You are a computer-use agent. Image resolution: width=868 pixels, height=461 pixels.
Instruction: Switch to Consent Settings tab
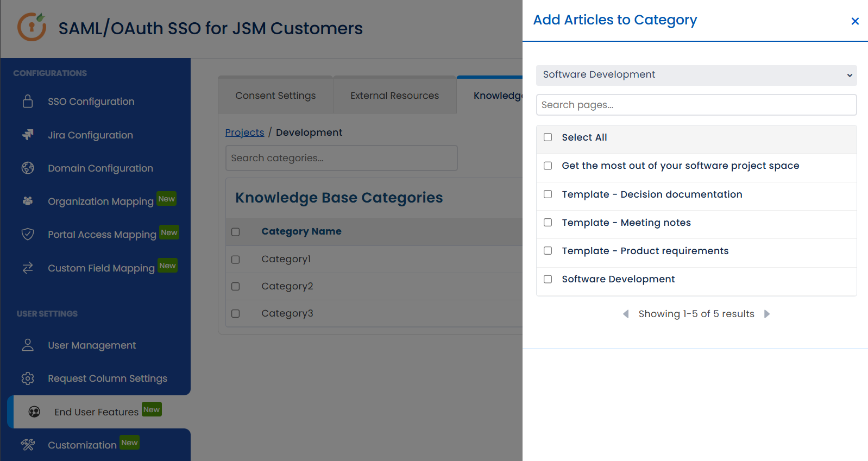275,96
